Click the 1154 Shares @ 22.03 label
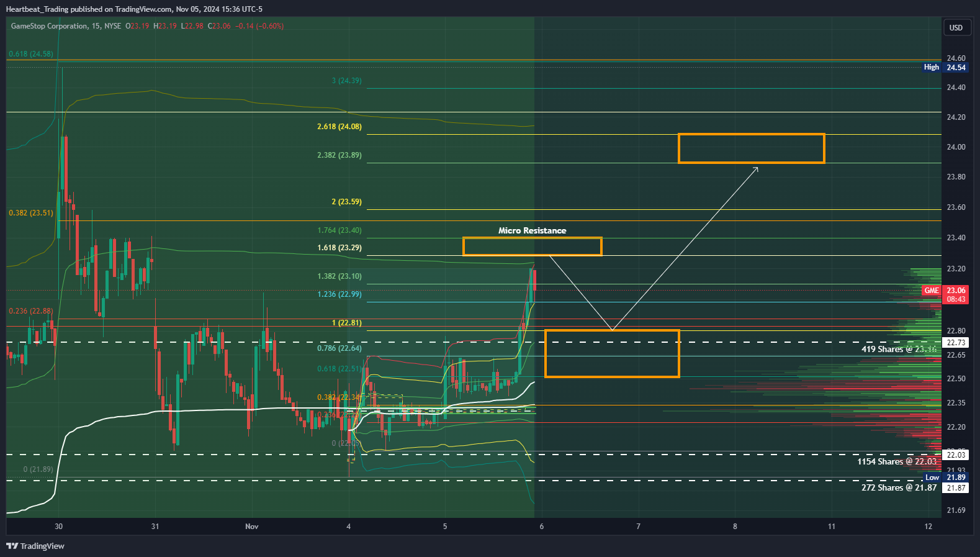 [897, 461]
